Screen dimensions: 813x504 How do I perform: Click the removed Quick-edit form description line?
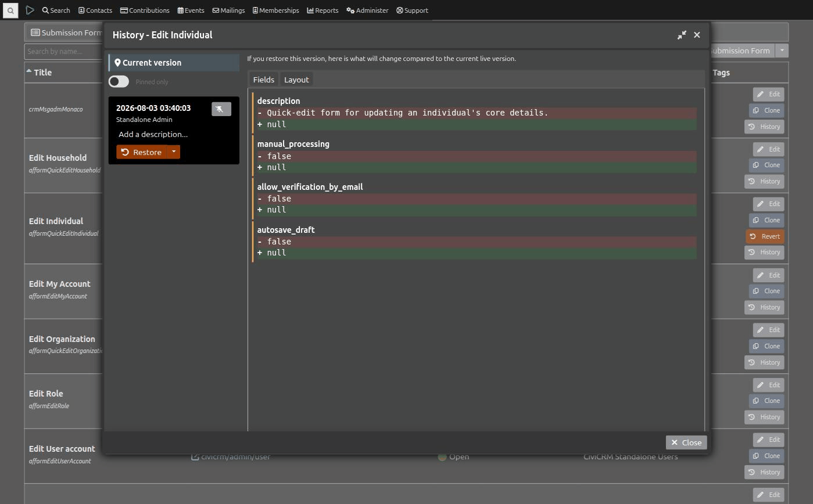click(475, 113)
